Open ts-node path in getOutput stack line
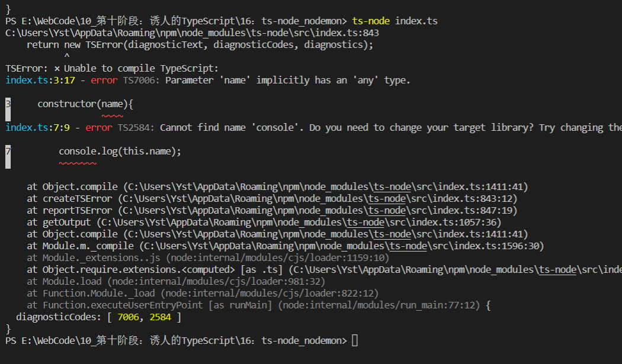Viewport: 622px width, 364px height. (x=365, y=223)
